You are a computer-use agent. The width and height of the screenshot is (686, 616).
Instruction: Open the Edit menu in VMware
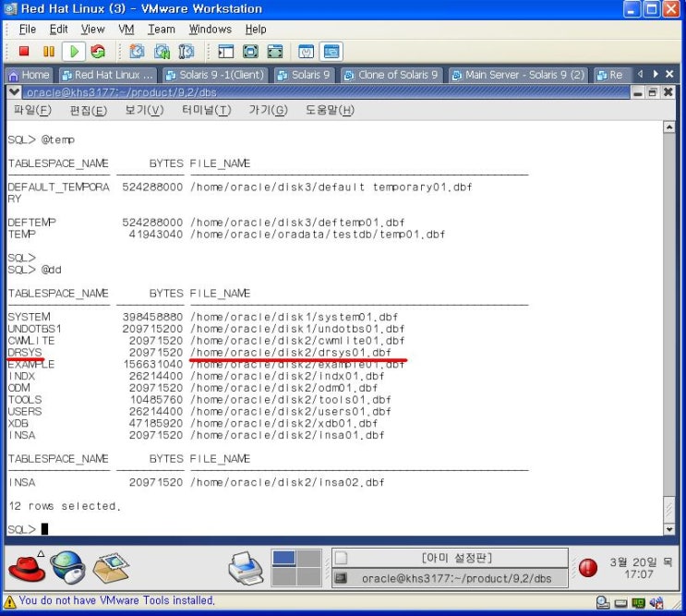(58, 30)
